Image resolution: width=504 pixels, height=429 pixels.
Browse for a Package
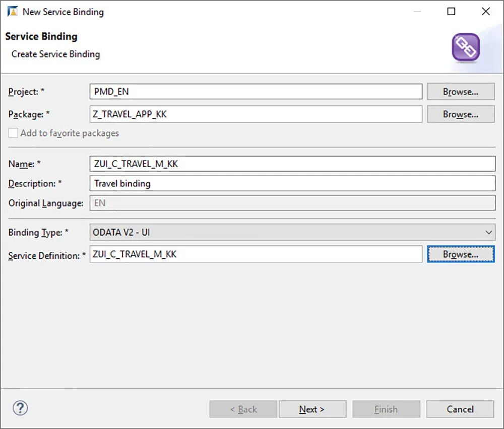[461, 114]
